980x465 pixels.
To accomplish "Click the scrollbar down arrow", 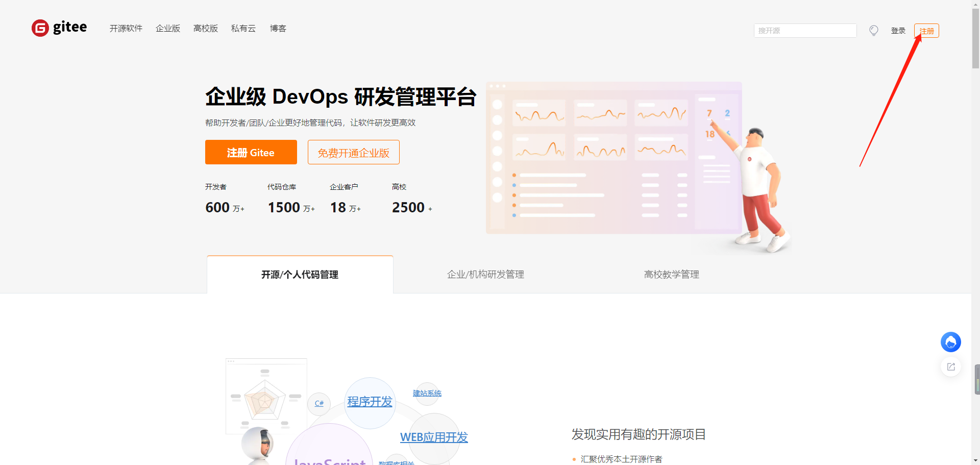I will coord(975,461).
